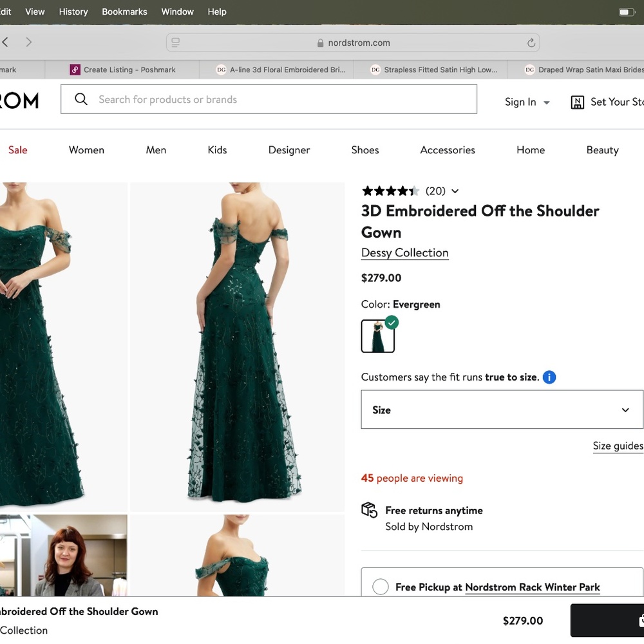Expand the Size dropdown
Screen dimensions: 644x644
(502, 410)
